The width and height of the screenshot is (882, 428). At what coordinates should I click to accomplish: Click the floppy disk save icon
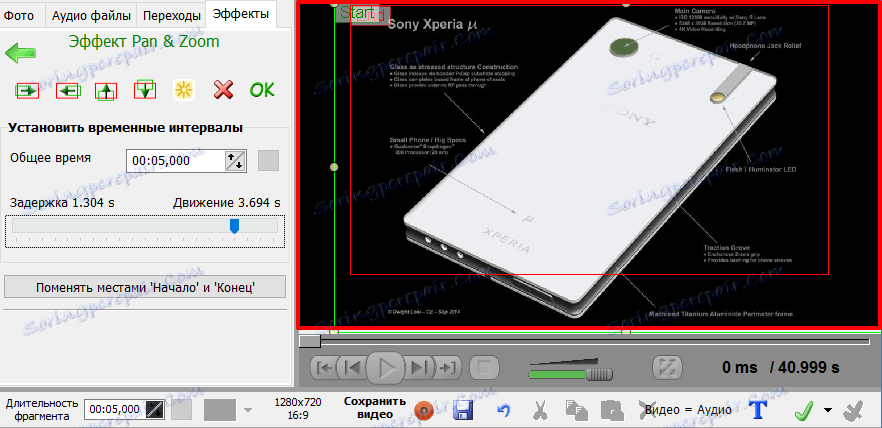pos(462,411)
